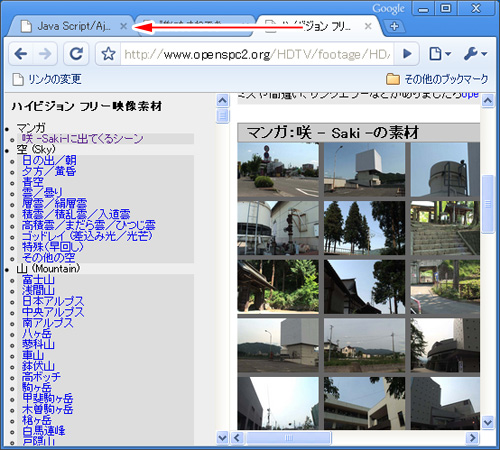This screenshot has height=450, width=500.
Task: Open the 青空 link
Action: tap(33, 182)
